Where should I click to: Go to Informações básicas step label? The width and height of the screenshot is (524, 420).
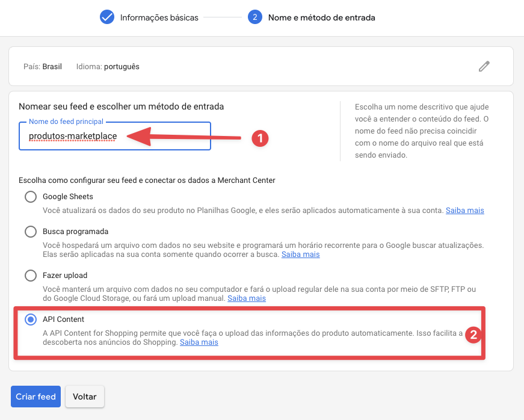(159, 17)
